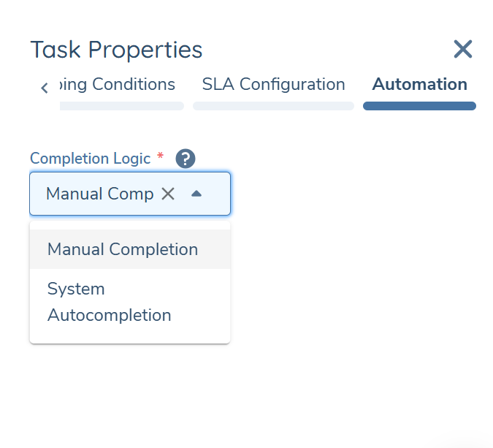Click inside the Completion Logic combo box

[x=130, y=194]
